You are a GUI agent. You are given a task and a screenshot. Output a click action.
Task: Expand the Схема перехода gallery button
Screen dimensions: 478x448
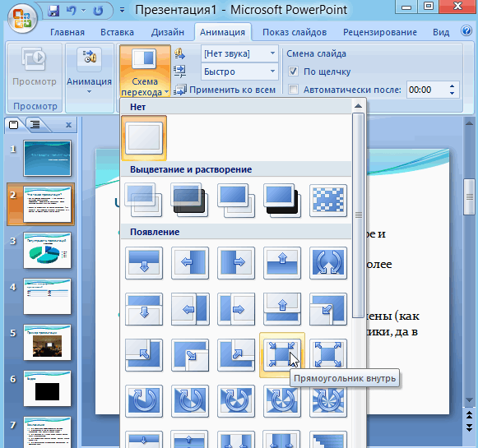(145, 71)
